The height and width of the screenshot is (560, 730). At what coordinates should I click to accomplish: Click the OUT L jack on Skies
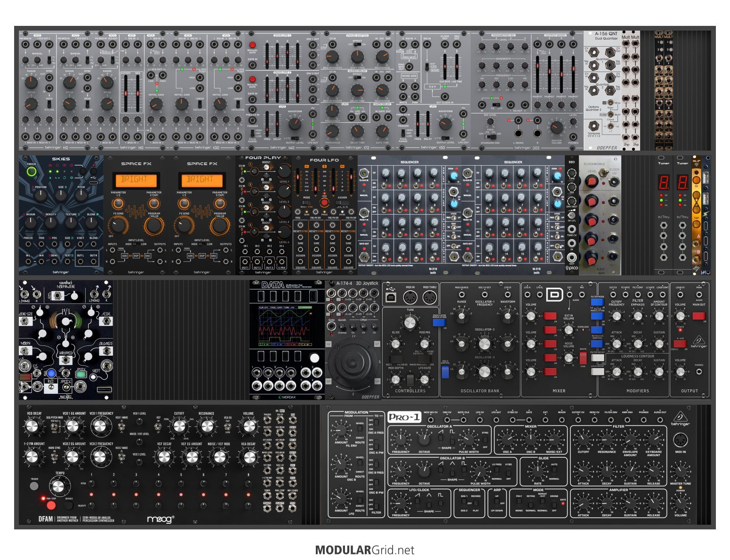80,262
